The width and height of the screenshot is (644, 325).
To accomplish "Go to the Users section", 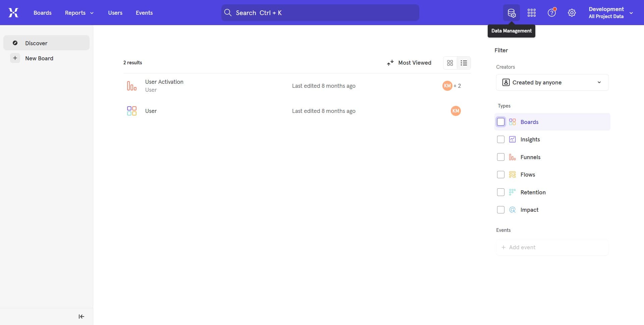I will 115,12.
